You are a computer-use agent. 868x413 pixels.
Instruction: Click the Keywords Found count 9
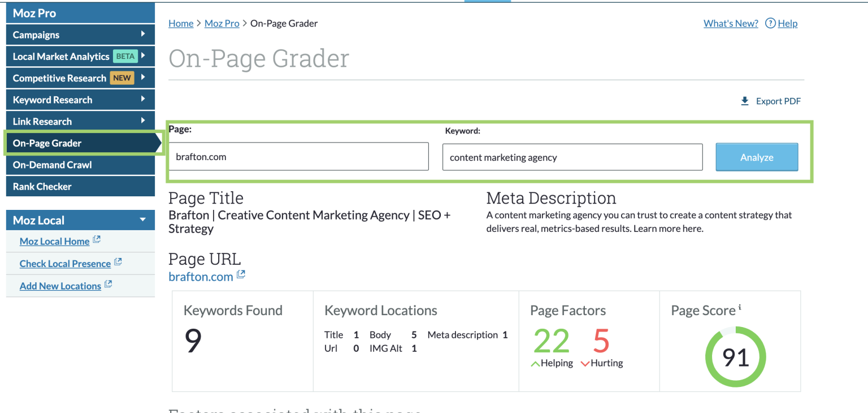(x=193, y=341)
